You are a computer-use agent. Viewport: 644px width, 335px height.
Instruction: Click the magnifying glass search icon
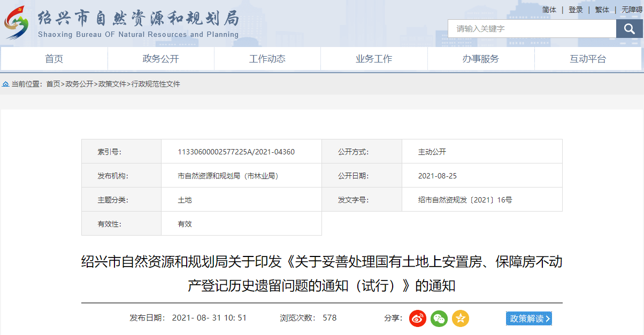628,28
